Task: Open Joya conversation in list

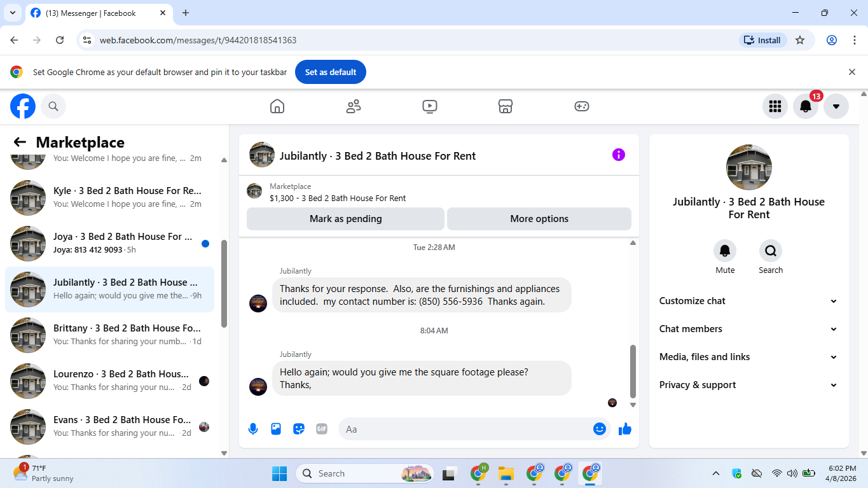Action: click(x=109, y=244)
